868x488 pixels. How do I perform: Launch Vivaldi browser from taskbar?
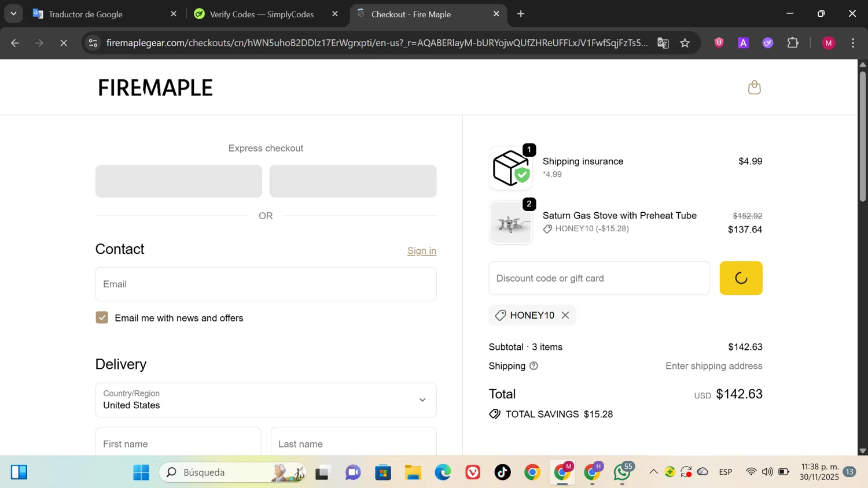[473, 472]
